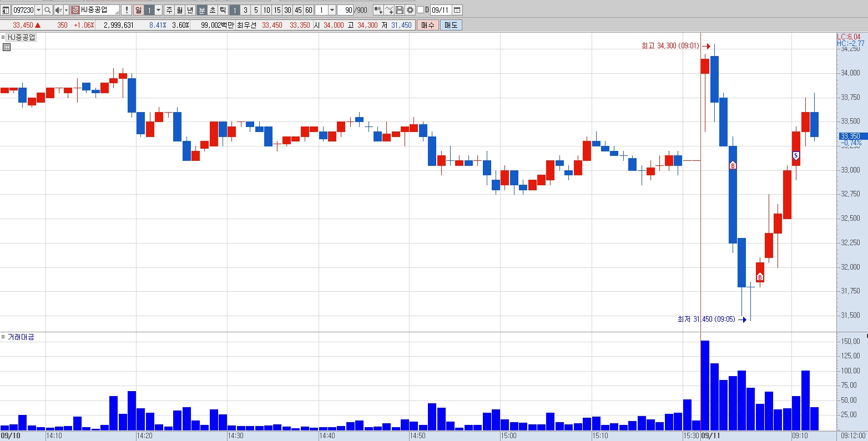Click the 매수 buy button
The image size is (868, 441).
428,25
